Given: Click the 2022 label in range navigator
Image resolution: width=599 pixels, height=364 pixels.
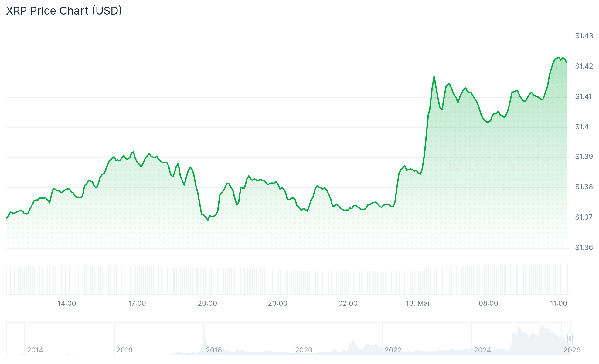Looking at the screenshot, I should (393, 350).
